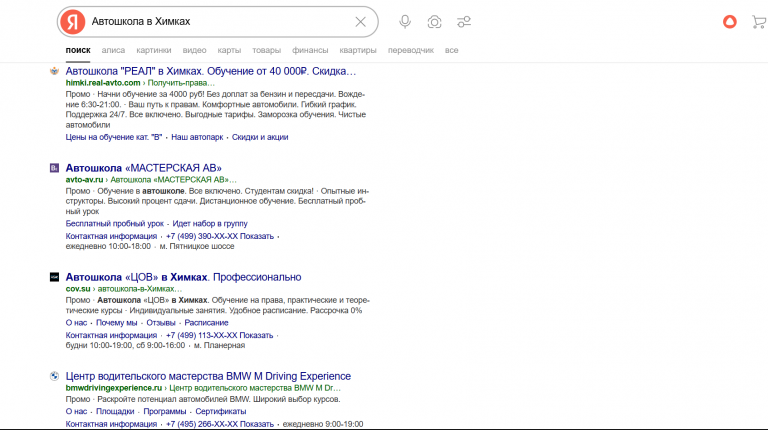Open Наш автопарк sitelink

click(x=197, y=137)
